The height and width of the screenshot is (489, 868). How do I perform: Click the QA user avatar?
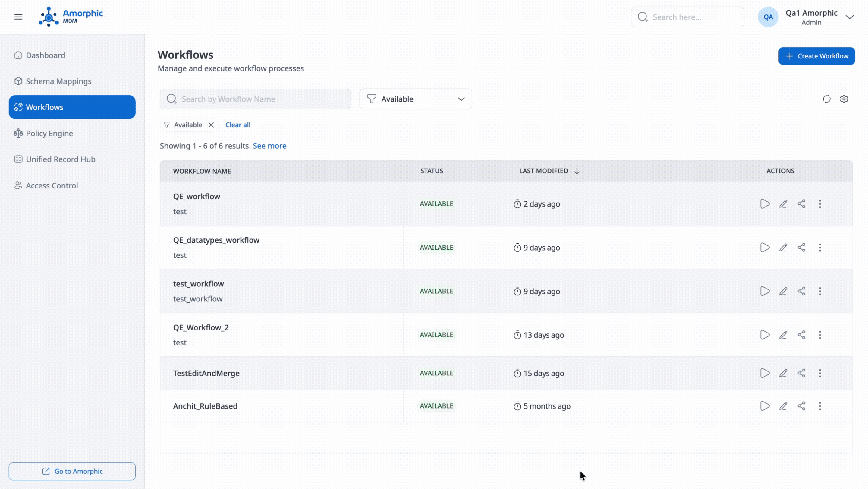coord(768,17)
